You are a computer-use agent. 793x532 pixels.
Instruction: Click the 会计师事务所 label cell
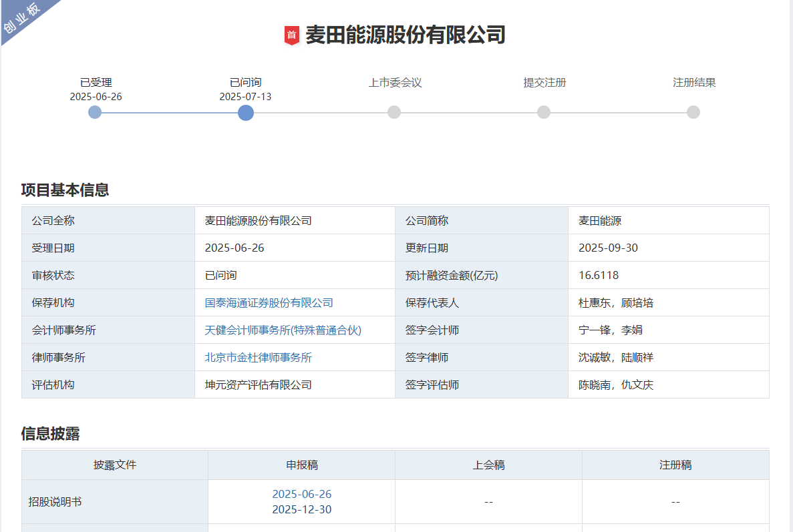click(x=108, y=330)
